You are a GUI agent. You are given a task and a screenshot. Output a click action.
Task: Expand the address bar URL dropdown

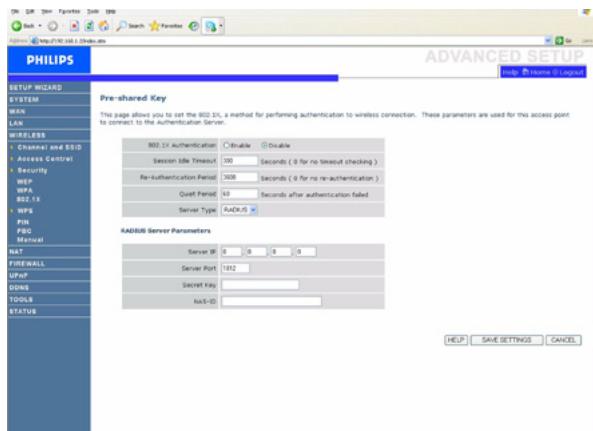(x=548, y=40)
